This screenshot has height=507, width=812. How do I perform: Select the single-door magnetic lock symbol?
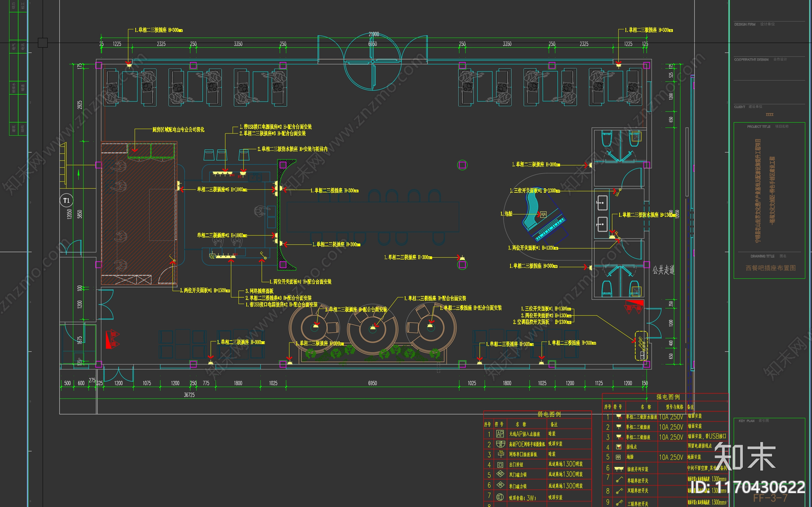pos(500,485)
